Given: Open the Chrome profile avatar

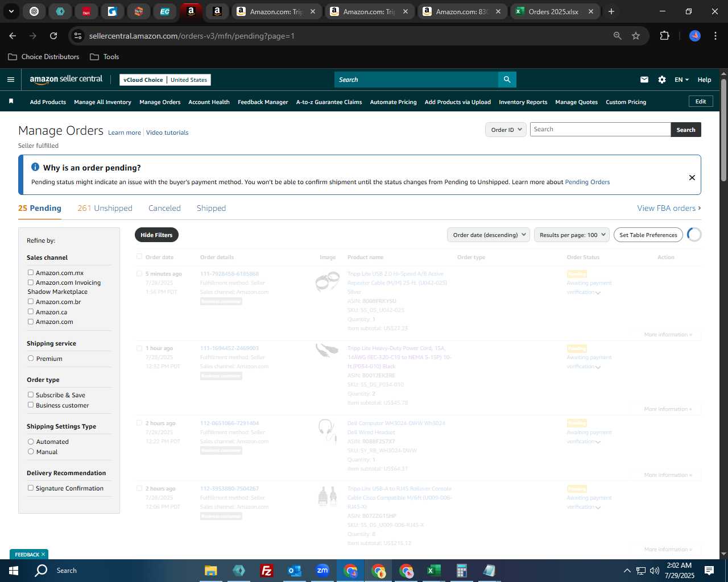Looking at the screenshot, I should tap(694, 36).
